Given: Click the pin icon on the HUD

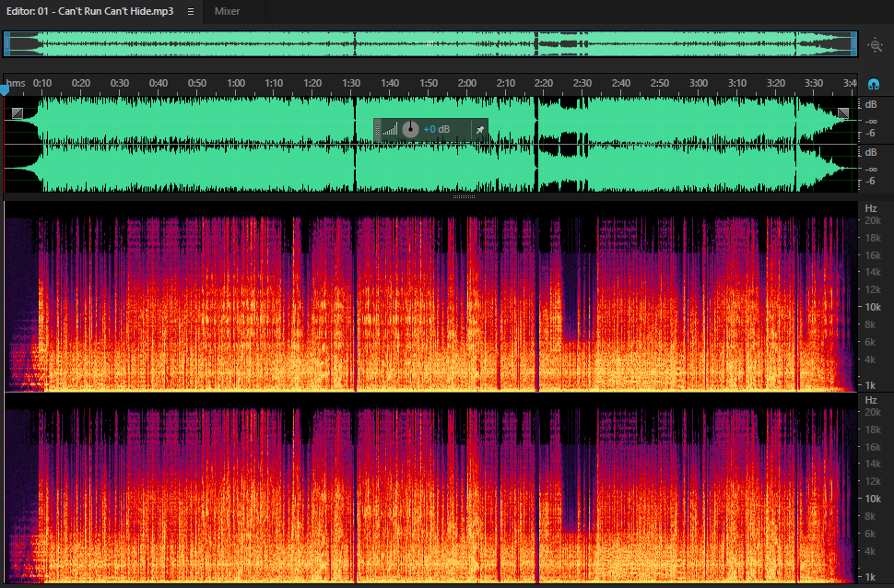Looking at the screenshot, I should click(480, 129).
